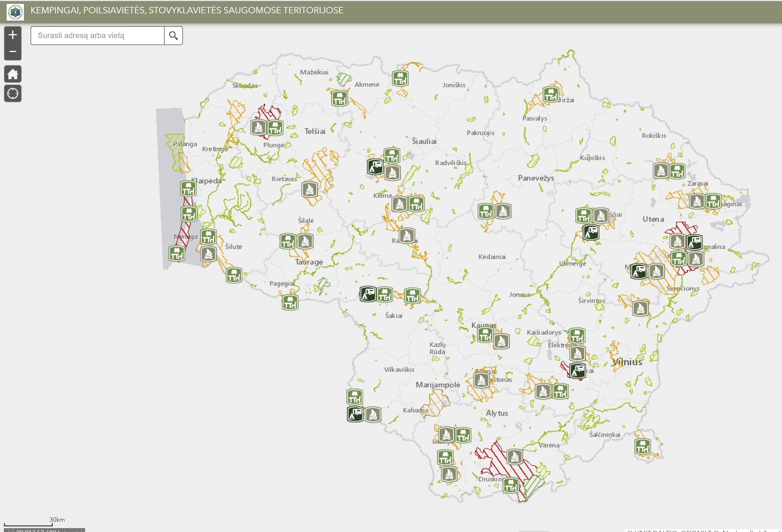Viewport: 782px width, 532px height.
Task: Click the search magnifier button
Action: [x=173, y=36]
